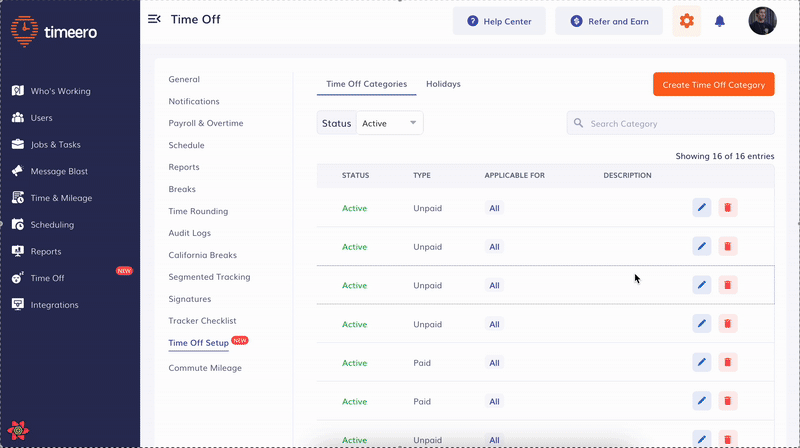Open Payroll & Overtime settings
The image size is (800, 448).
click(x=206, y=123)
